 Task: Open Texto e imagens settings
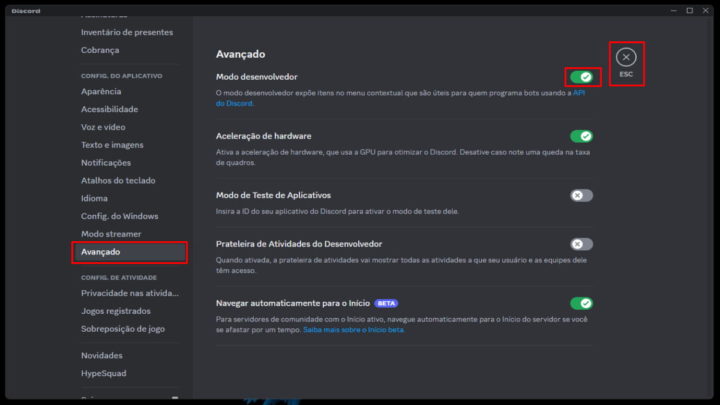(112, 145)
